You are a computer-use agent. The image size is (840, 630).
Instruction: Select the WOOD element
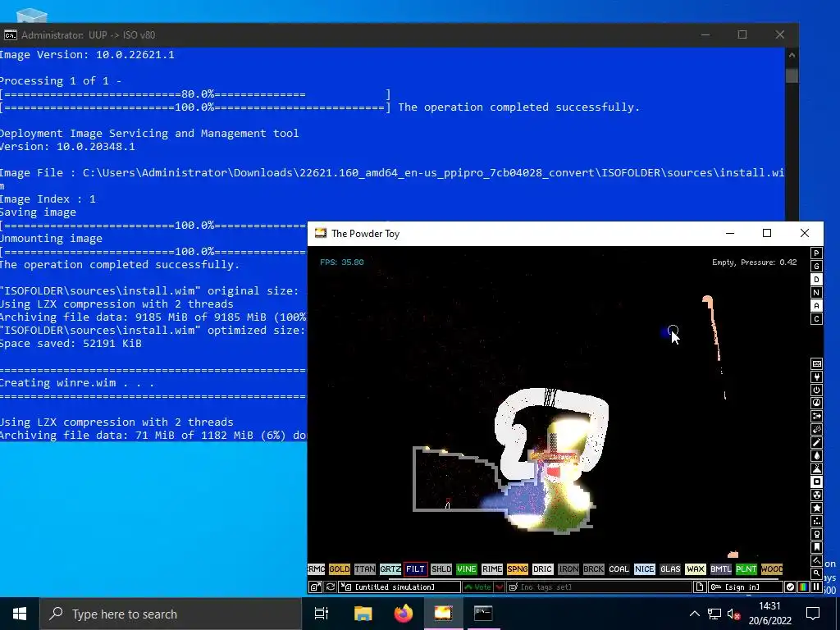click(x=771, y=569)
